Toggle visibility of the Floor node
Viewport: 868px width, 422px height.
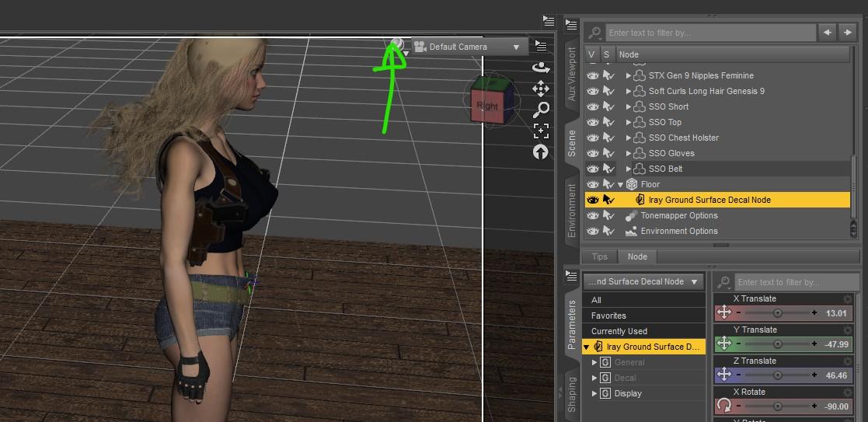coord(593,184)
